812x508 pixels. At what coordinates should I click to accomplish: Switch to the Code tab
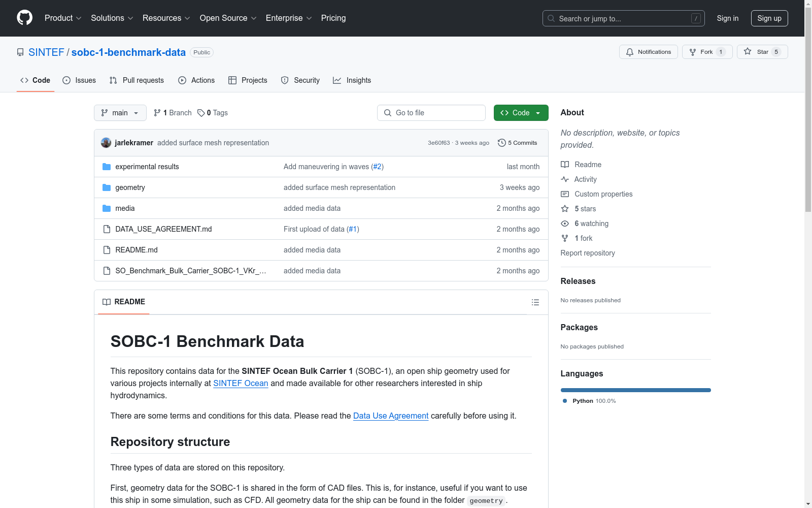point(36,80)
